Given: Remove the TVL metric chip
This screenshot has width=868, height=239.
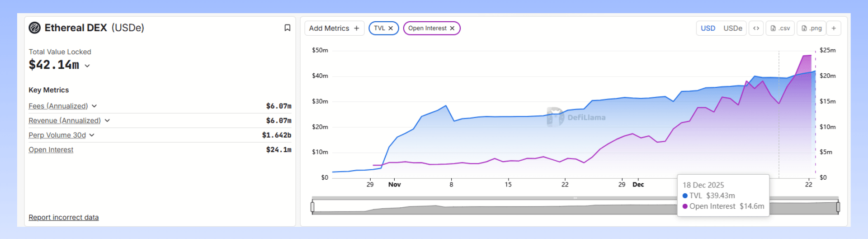Looking at the screenshot, I should click(391, 28).
